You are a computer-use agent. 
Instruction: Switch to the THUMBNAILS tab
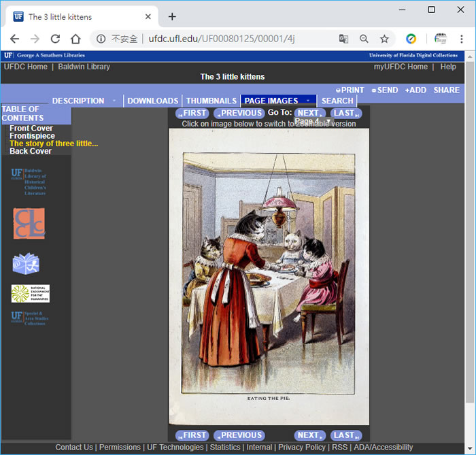211,101
